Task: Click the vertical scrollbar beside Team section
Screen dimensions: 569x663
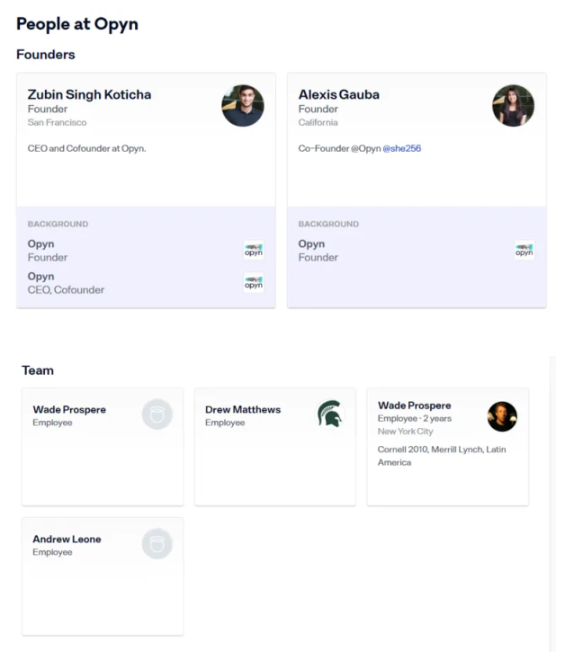Action: [x=553, y=503]
